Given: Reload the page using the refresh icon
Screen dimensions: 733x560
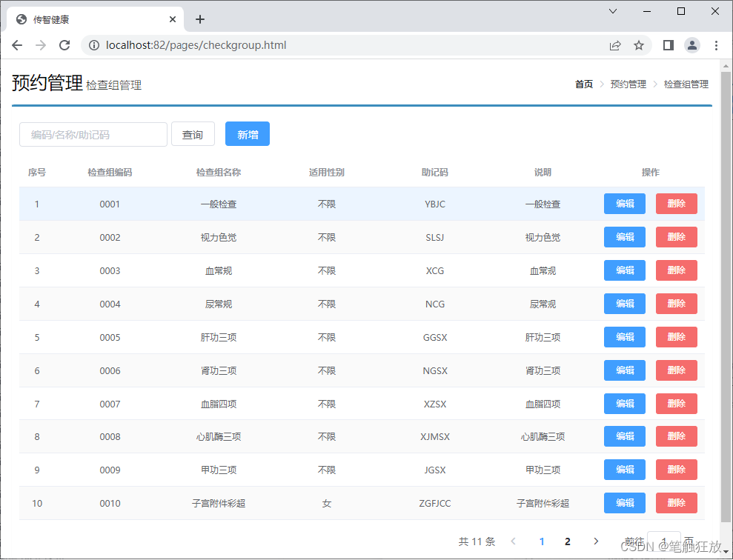Looking at the screenshot, I should (x=64, y=44).
